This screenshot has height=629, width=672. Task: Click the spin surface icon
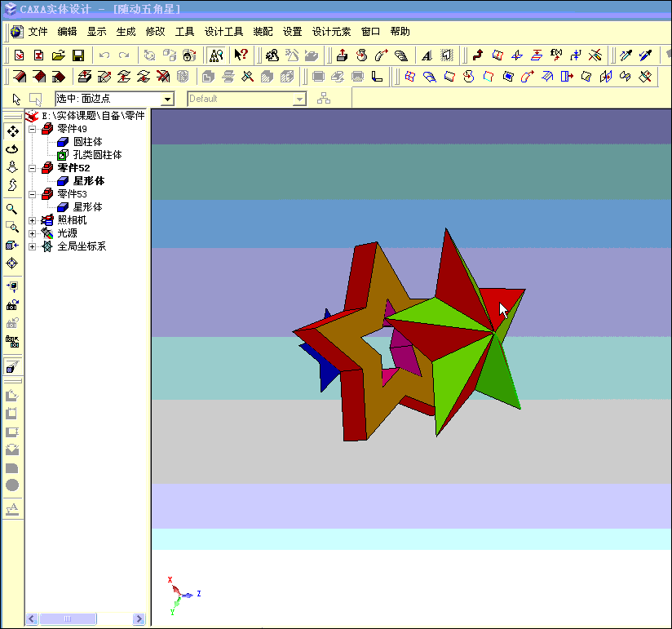469,77
